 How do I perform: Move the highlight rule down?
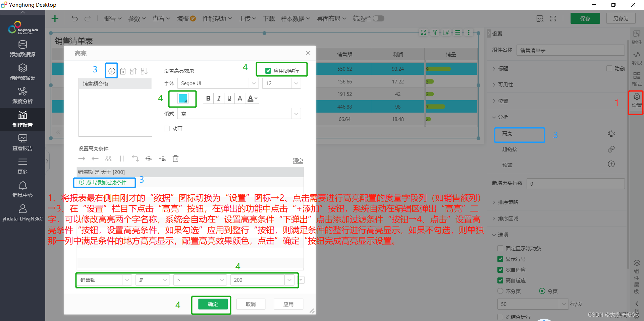click(x=144, y=71)
